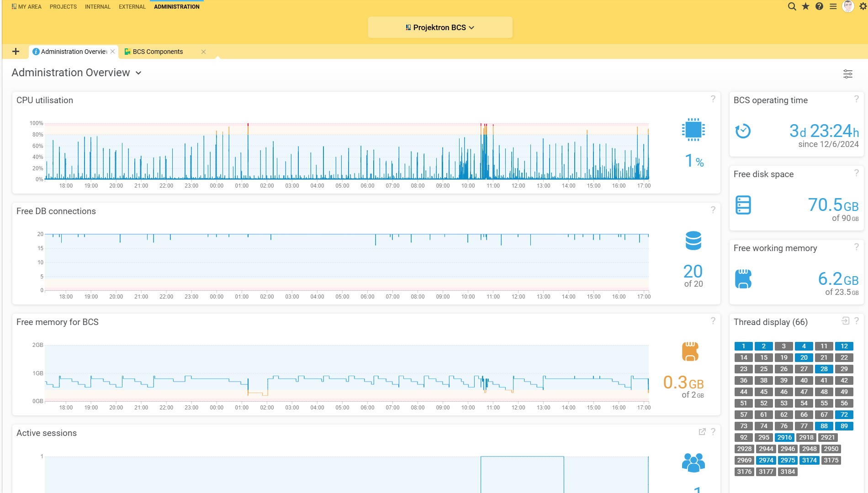Viewport: 868px width, 493px height.
Task: Show help for Thread display
Action: (857, 321)
